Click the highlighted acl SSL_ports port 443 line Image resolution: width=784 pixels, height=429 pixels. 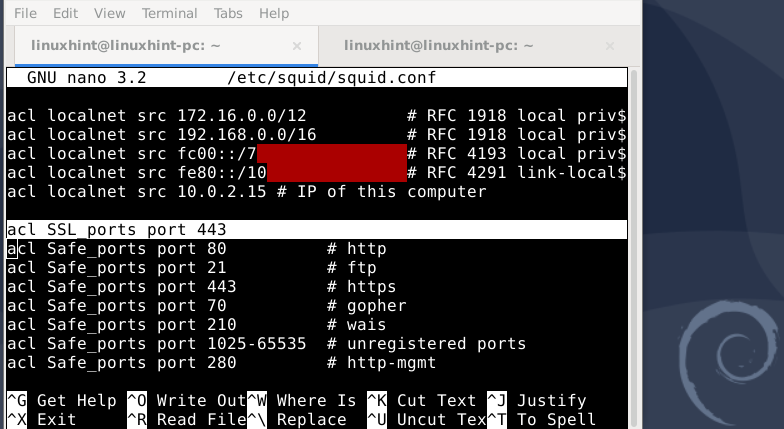[116, 229]
